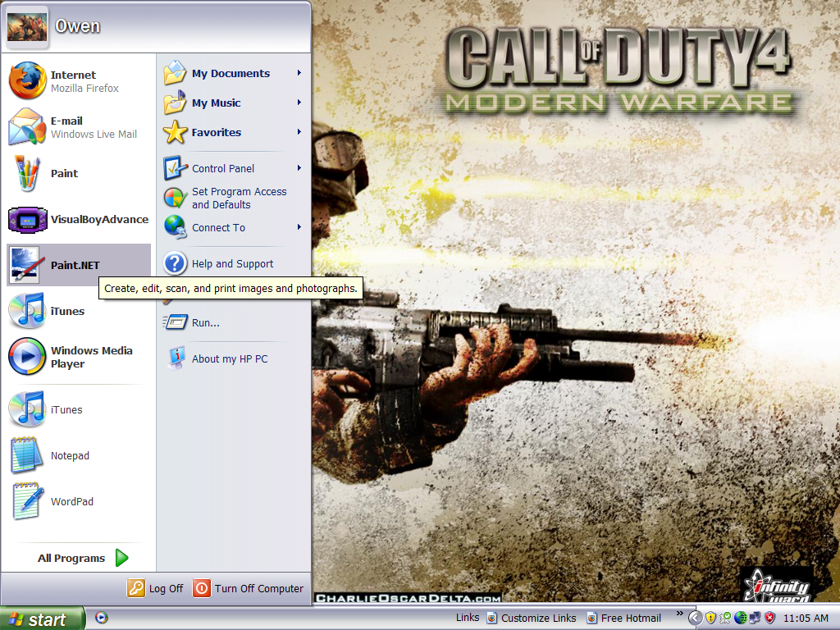840x630 pixels.
Task: Click the Turn Off Computer label
Action: click(x=259, y=588)
